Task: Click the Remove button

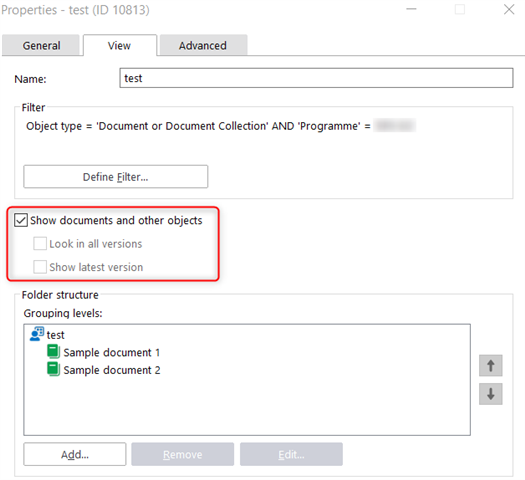Action: (x=182, y=454)
